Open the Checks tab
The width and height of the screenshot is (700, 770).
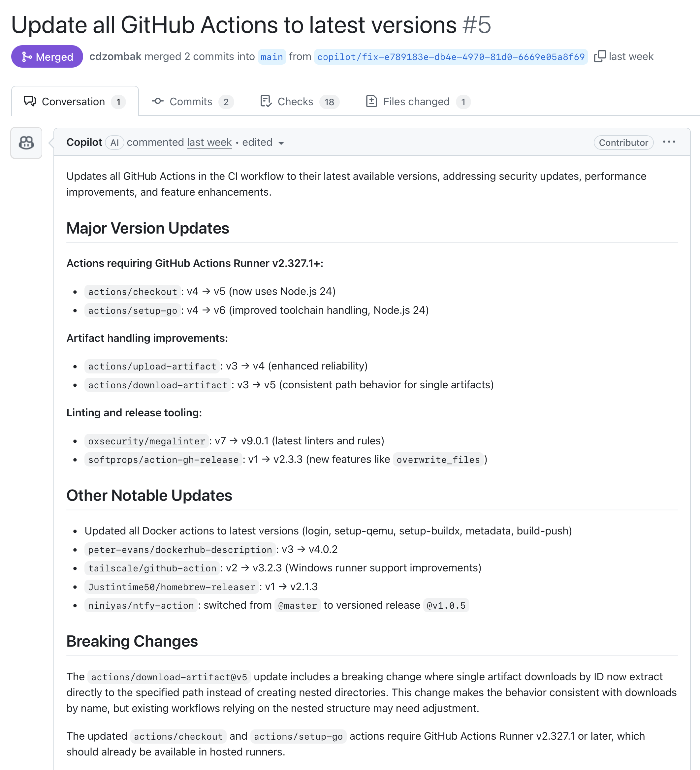pos(295,102)
